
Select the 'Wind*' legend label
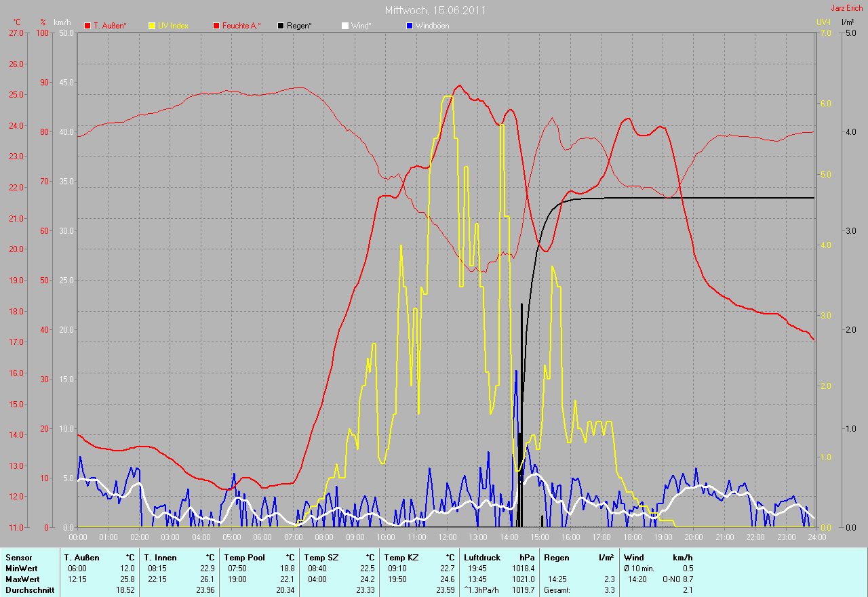coord(361,26)
